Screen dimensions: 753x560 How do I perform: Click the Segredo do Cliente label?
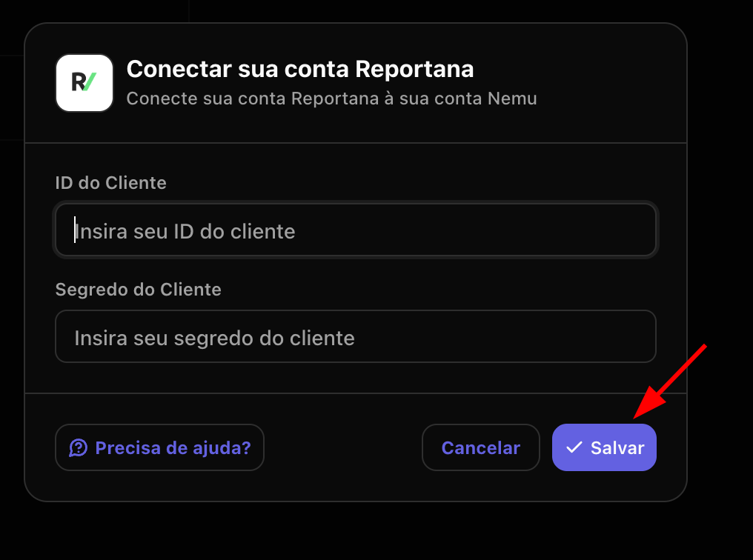(x=139, y=290)
